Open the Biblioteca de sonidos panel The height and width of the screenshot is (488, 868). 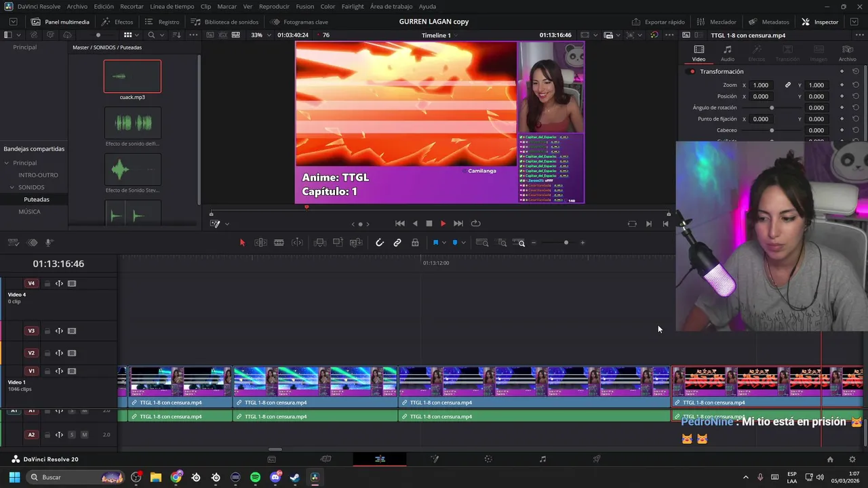click(x=224, y=22)
